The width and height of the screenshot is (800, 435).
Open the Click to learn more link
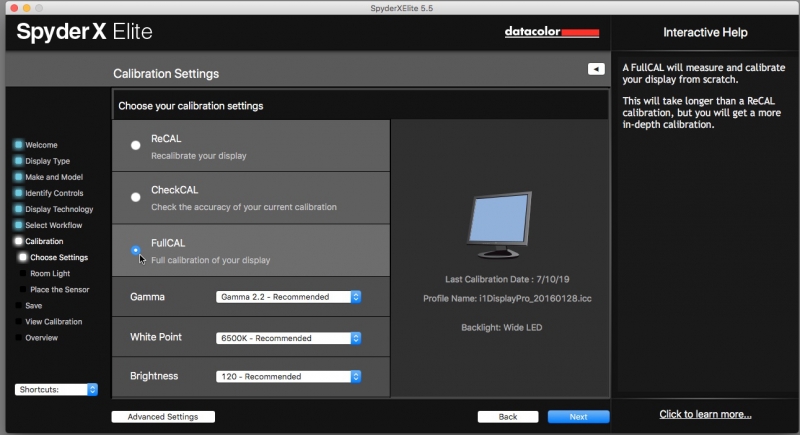click(705, 414)
